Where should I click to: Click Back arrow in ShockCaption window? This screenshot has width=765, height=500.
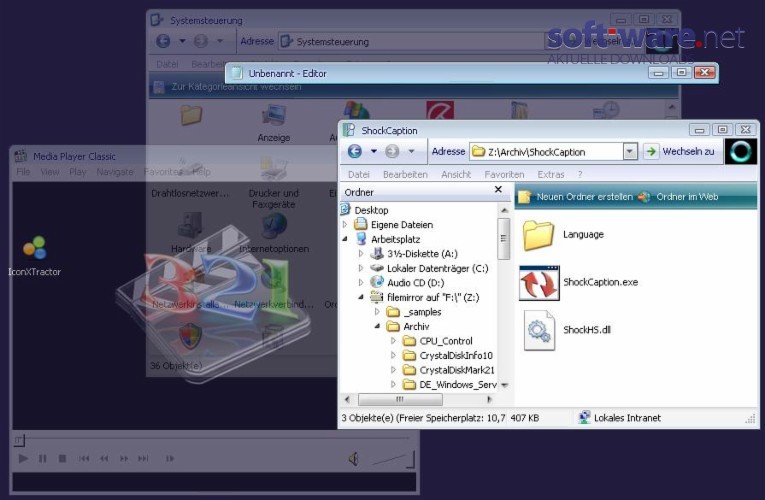[x=355, y=151]
